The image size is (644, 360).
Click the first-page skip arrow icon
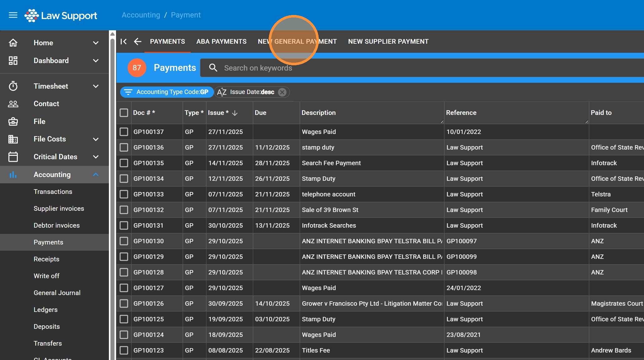124,42
